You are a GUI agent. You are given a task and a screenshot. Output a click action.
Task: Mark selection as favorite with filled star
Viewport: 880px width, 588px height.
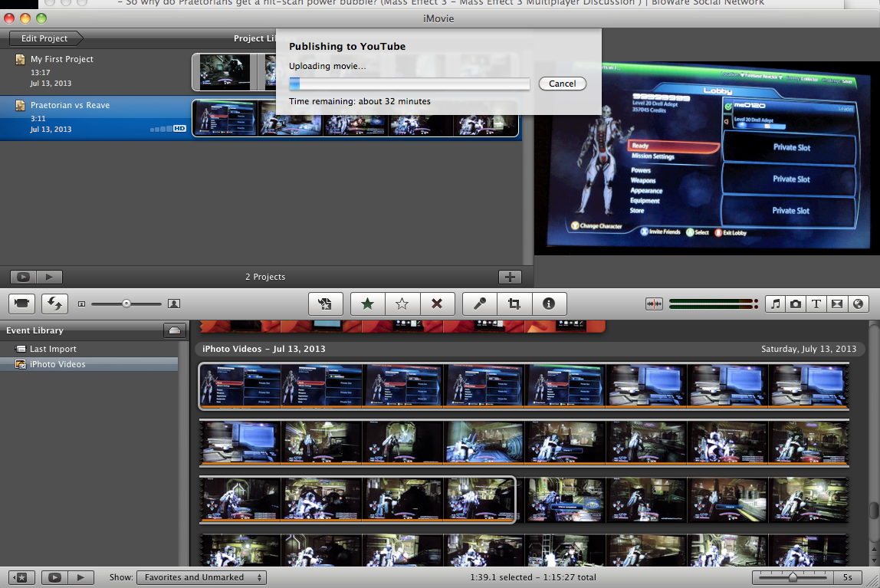367,304
